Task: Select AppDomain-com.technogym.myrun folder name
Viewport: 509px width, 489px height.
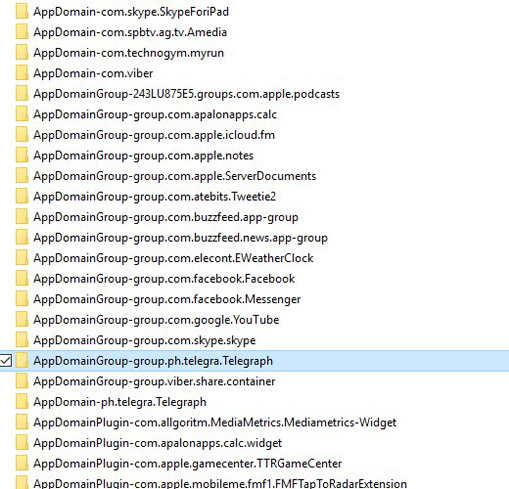Action: coord(128,53)
